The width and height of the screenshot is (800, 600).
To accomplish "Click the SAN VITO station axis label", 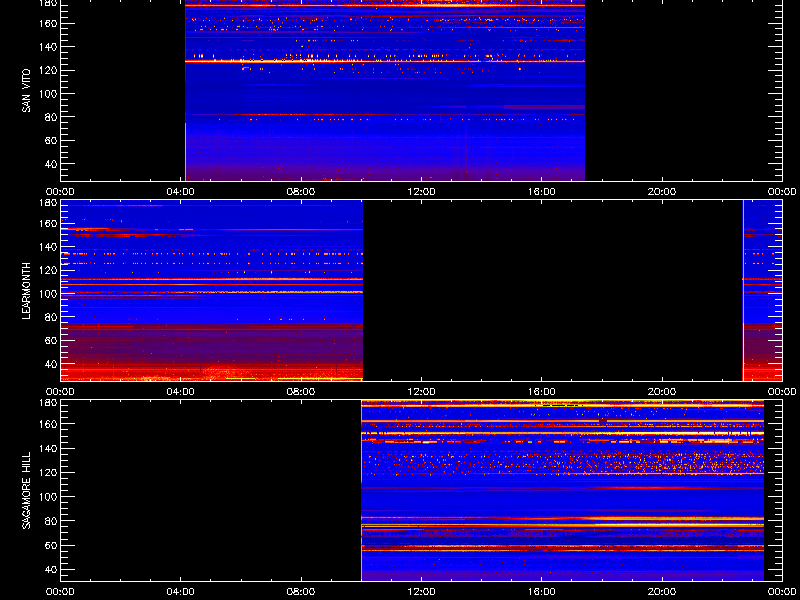I will 27,91.
